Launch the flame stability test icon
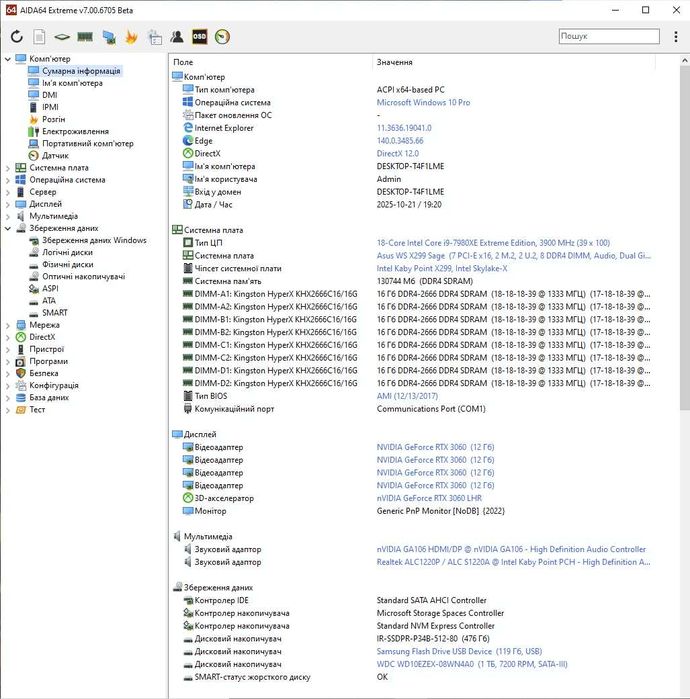 point(131,37)
